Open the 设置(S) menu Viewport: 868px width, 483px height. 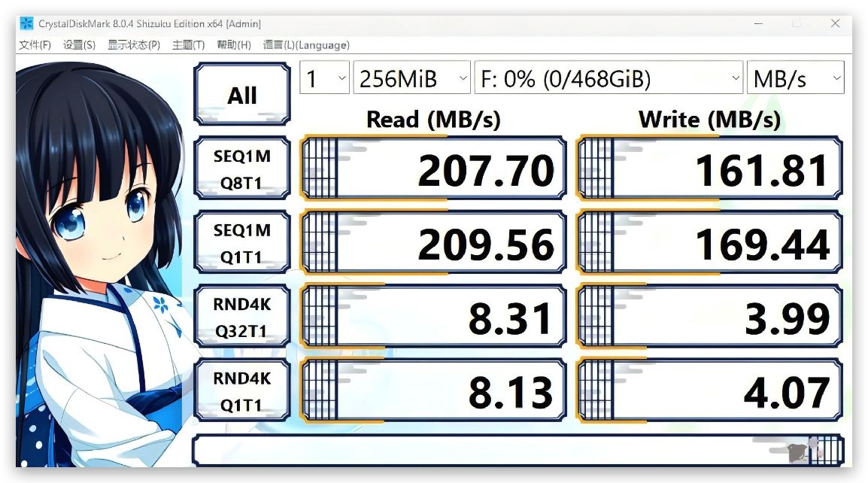79,45
